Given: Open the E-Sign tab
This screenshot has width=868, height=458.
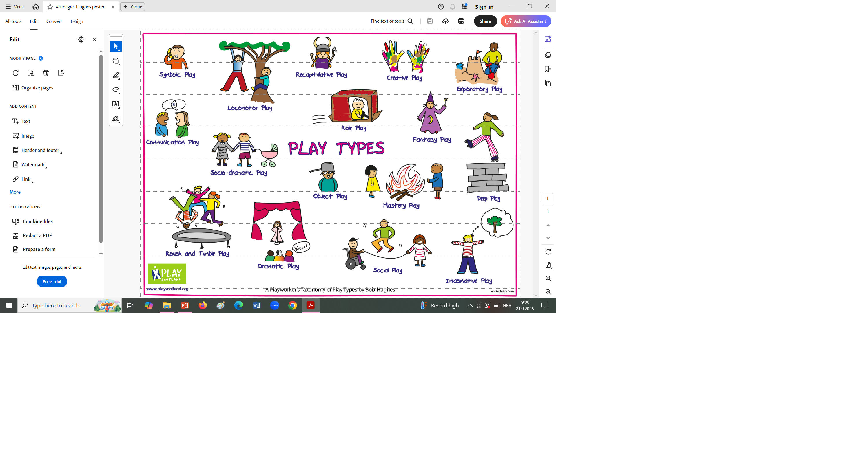Looking at the screenshot, I should [x=77, y=21].
